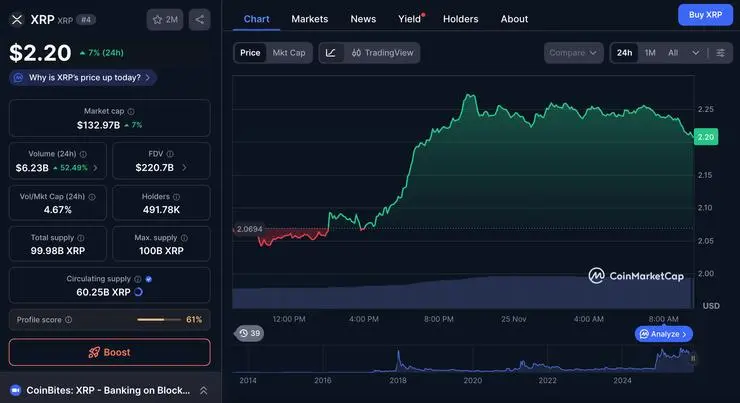740x403 pixels.
Task: Click the 491.78K holders value
Action: pos(161,210)
